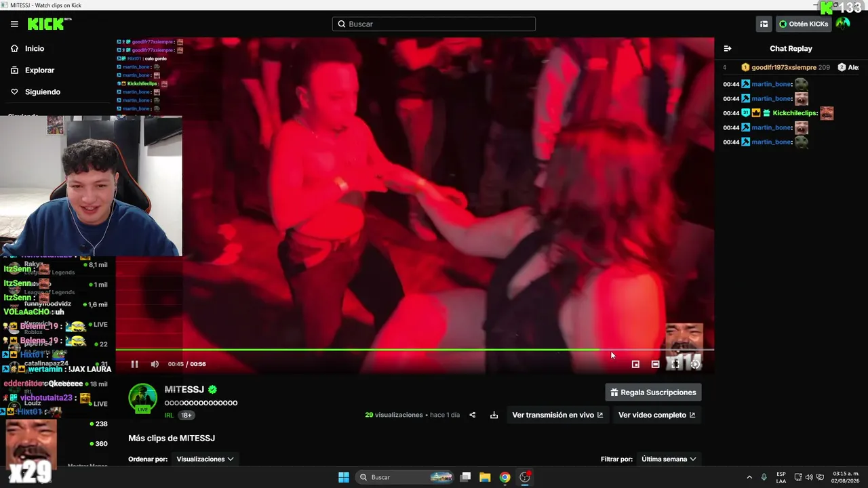Open the Windows Start menu
Image resolution: width=868 pixels, height=488 pixels.
[344, 477]
